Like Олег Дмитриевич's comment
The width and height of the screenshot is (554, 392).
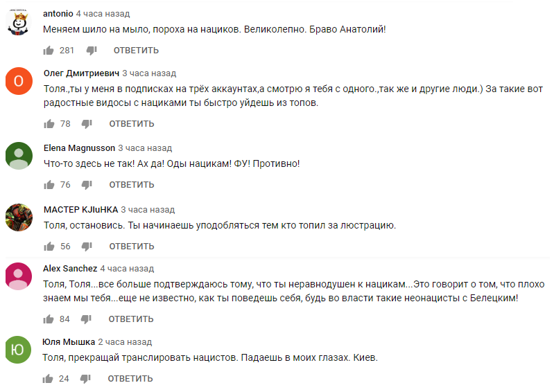click(49, 124)
